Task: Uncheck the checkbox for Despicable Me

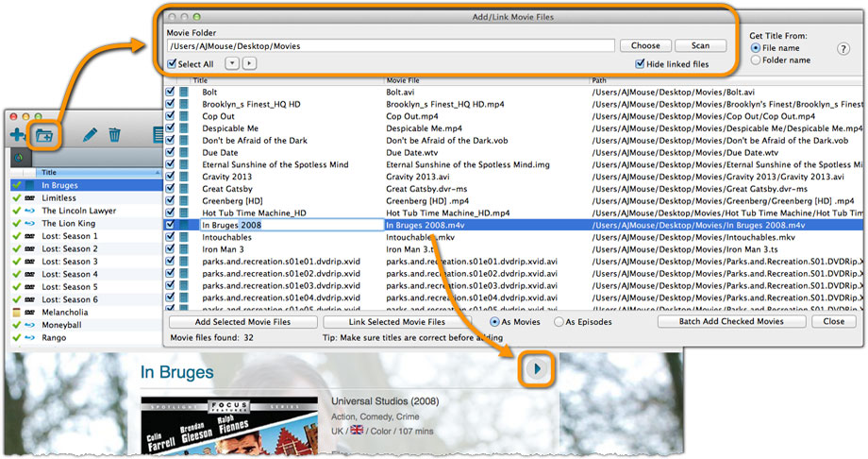Action: [170, 127]
